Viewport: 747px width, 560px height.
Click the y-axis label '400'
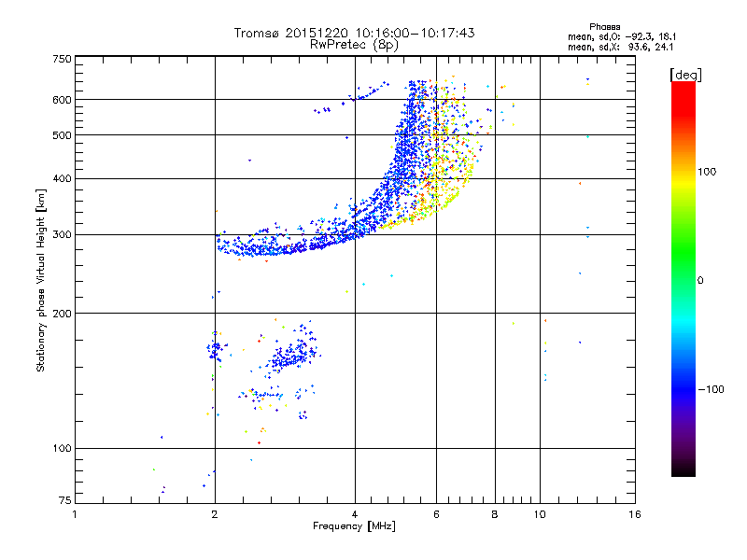tap(62, 179)
